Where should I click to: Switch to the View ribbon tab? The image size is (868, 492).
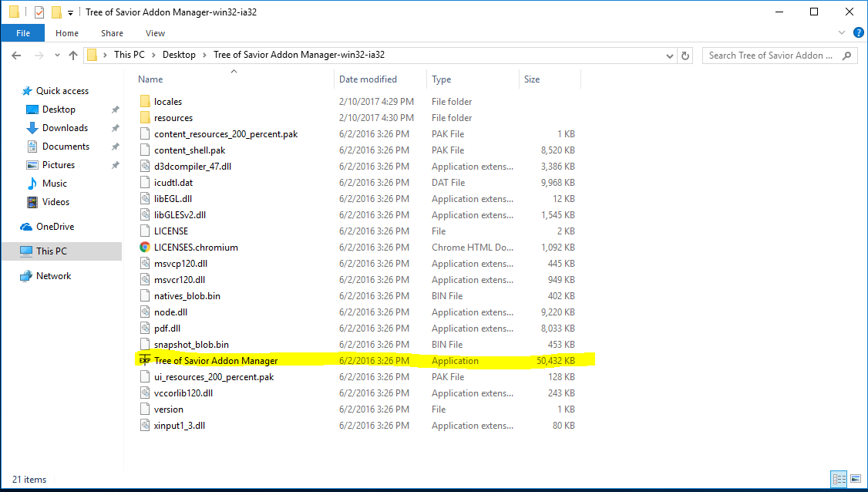[155, 33]
